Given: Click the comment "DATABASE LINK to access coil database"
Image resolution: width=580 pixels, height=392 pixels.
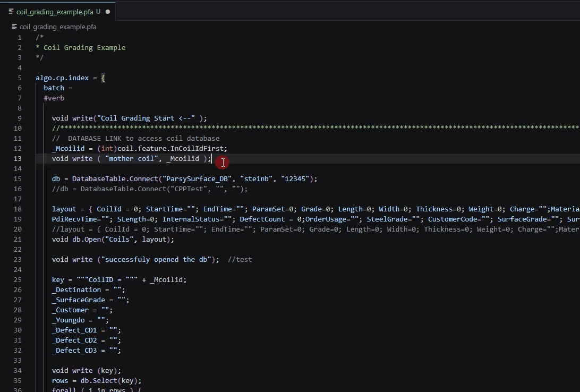Looking at the screenshot, I should (143, 138).
